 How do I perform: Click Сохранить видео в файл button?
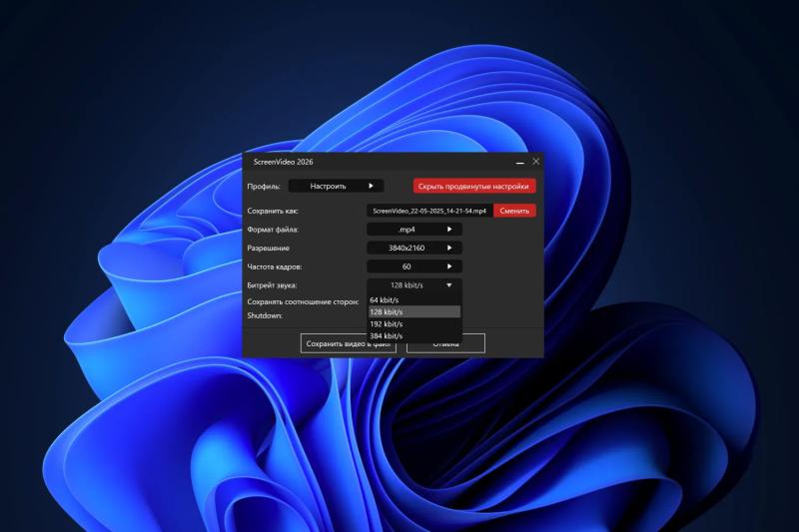coord(348,343)
